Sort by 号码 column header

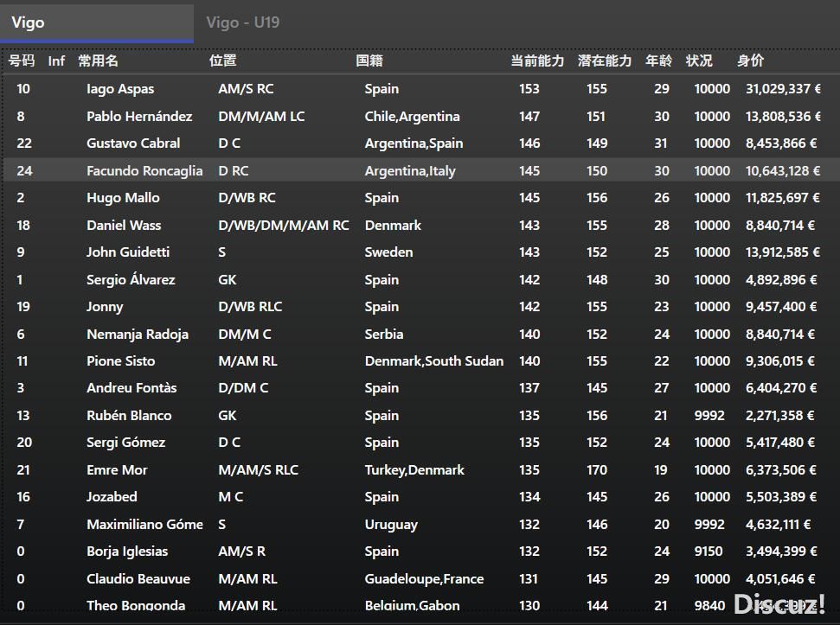tap(22, 61)
